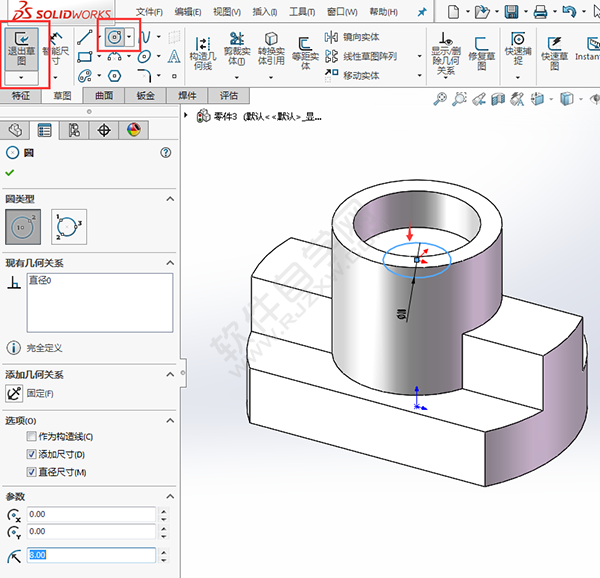Viewport: 600px width, 578px height.
Task: Open the DisplayManager color ball tab
Action: (134, 130)
